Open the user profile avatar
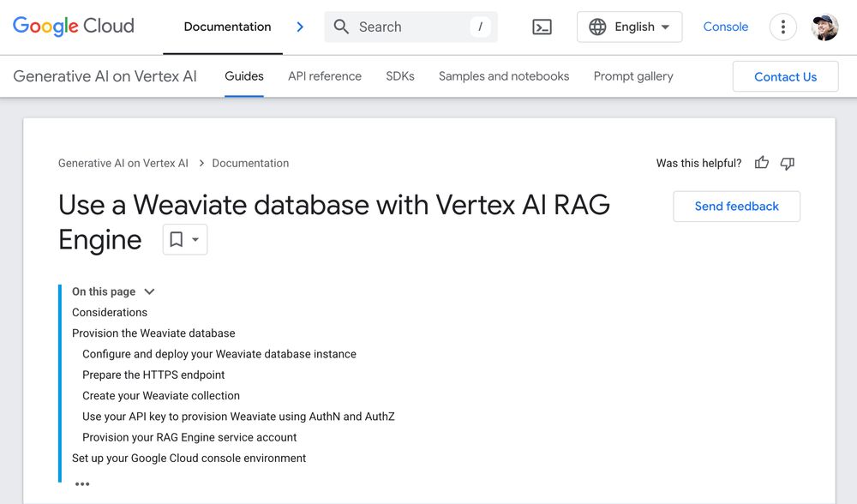The height and width of the screenshot is (504, 857). pyautogui.click(x=824, y=27)
